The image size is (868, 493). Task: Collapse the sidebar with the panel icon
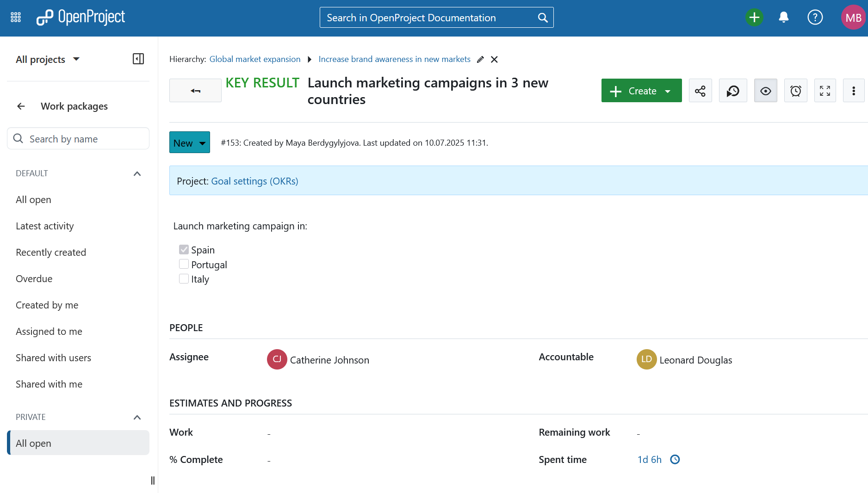(138, 59)
